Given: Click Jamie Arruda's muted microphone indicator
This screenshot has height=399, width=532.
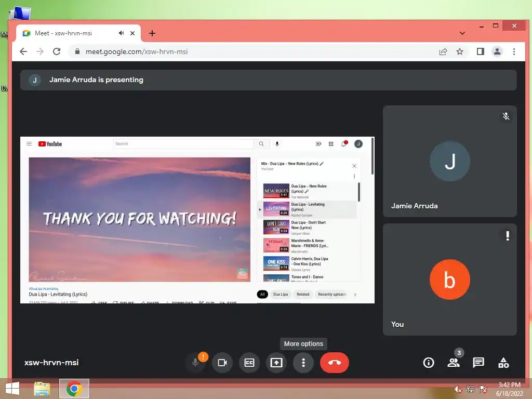Looking at the screenshot, I should [x=506, y=116].
